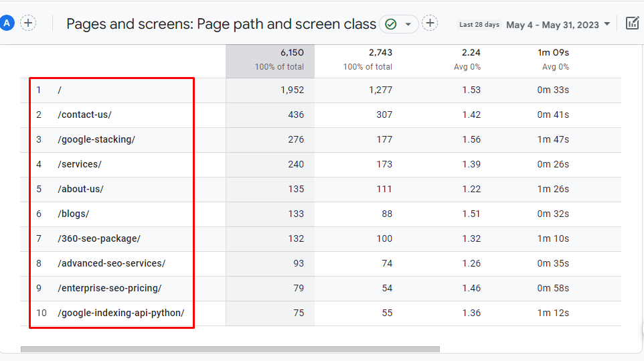The image size is (644, 361).
Task: Click the 1,952 views cell
Action: pos(292,90)
